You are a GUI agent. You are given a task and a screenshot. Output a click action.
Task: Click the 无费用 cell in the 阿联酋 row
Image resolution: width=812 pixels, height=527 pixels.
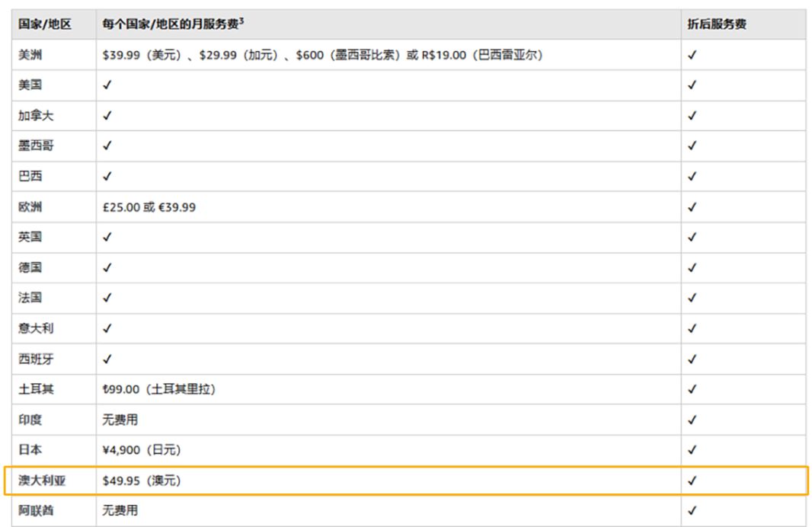[x=120, y=510]
